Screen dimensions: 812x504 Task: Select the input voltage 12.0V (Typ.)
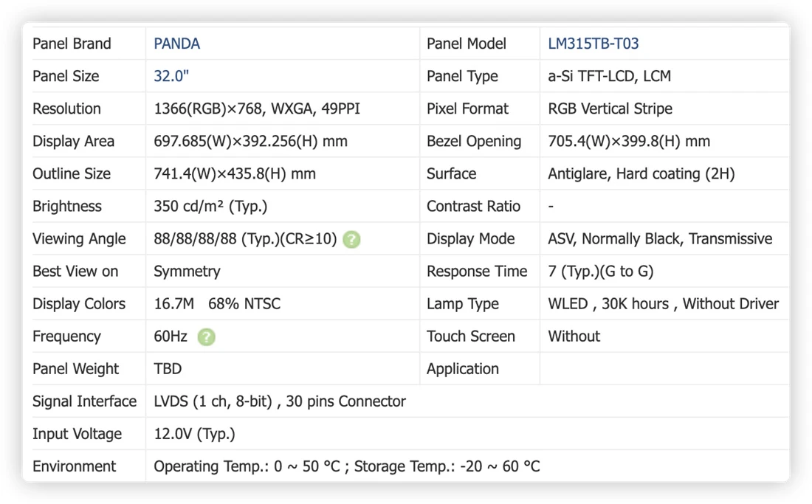pyautogui.click(x=194, y=434)
